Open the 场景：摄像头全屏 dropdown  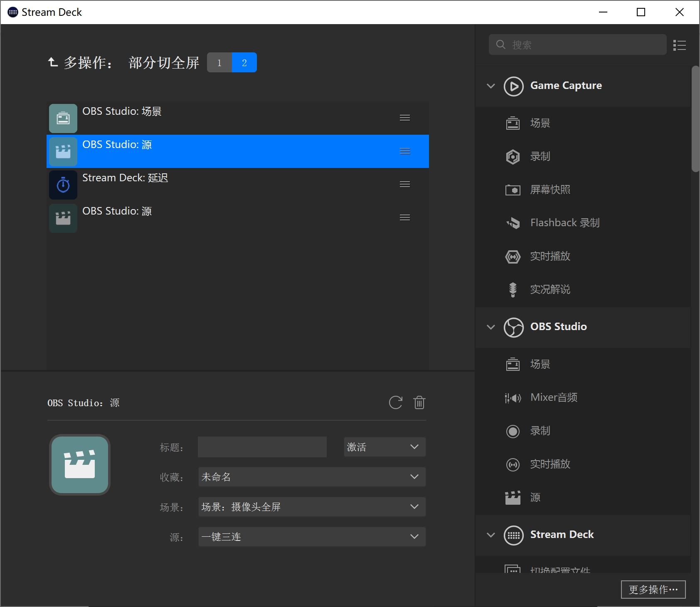(x=311, y=506)
